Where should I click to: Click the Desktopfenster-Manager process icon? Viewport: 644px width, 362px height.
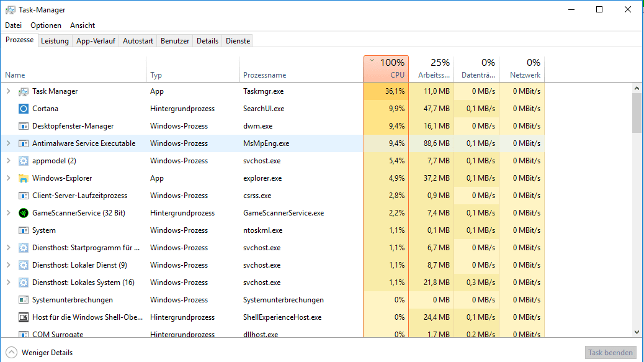tap(24, 126)
